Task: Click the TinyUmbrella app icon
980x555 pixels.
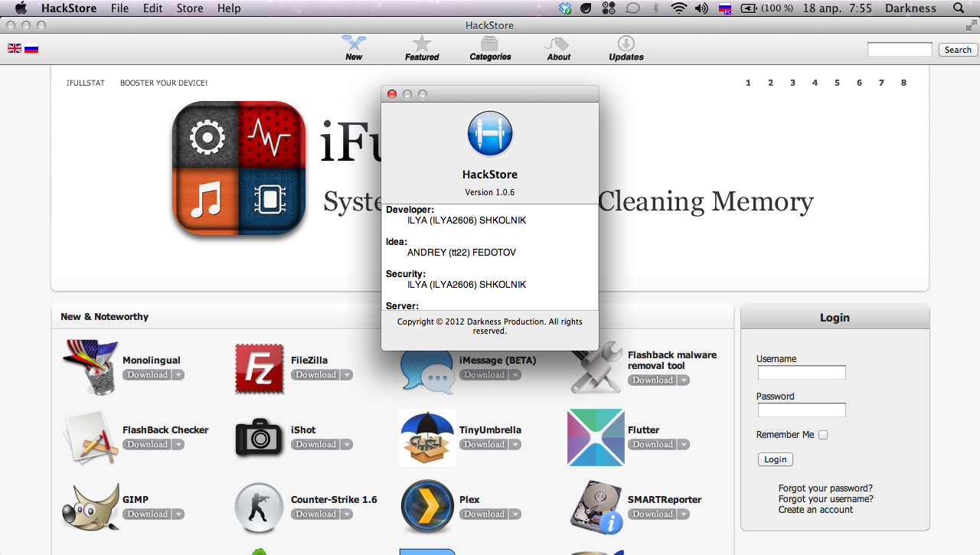Action: point(427,437)
